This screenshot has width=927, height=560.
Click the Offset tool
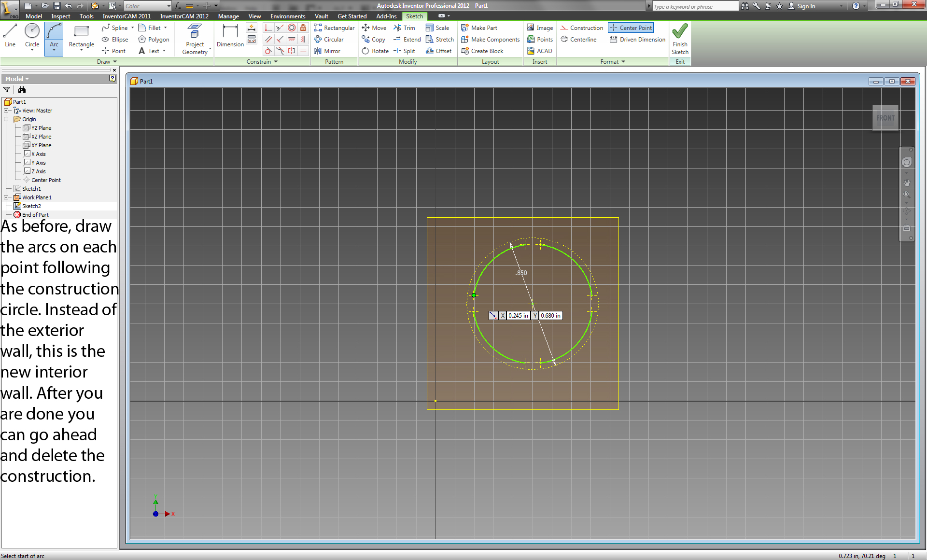point(439,51)
